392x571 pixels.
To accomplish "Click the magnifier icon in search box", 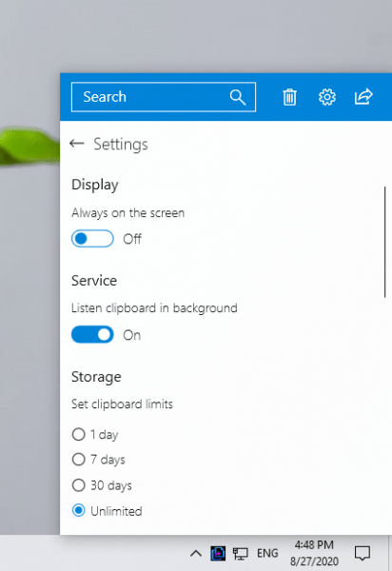I will (238, 97).
